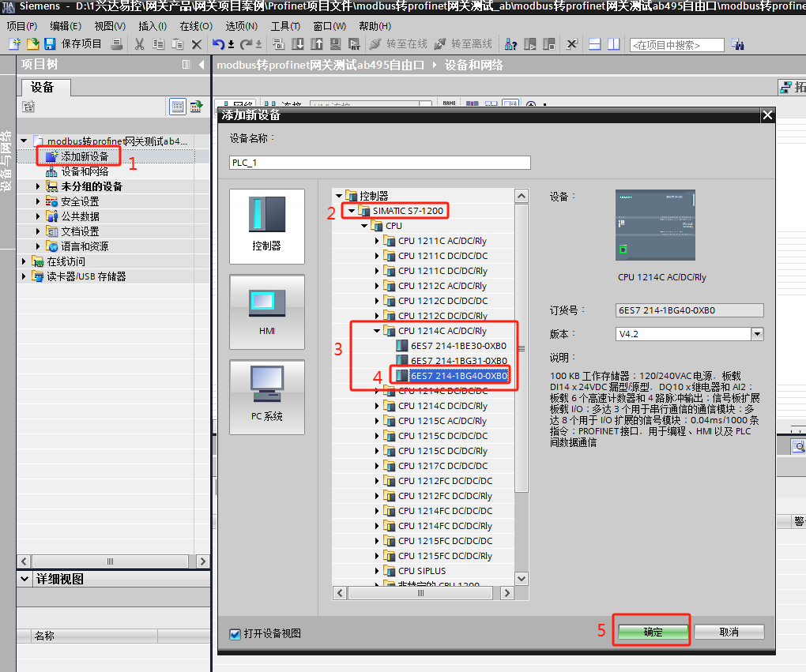Click the search binoculars icon in toolbar

[x=738, y=45]
